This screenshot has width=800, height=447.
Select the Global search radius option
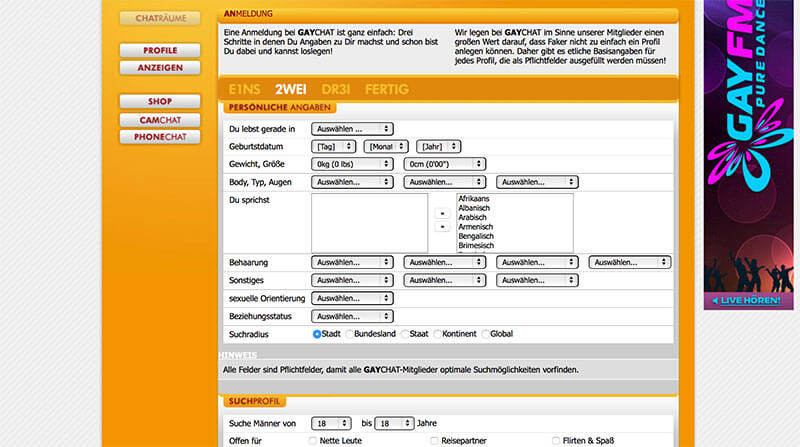point(487,334)
